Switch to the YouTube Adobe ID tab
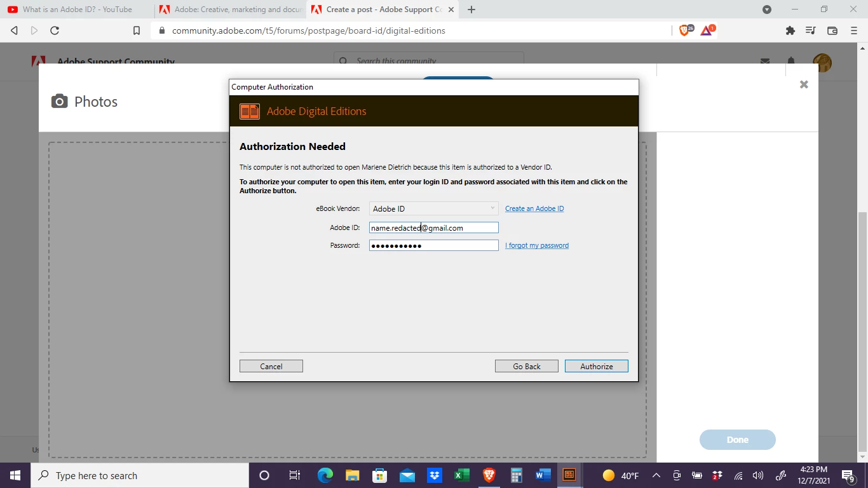The image size is (868, 488). (78, 10)
